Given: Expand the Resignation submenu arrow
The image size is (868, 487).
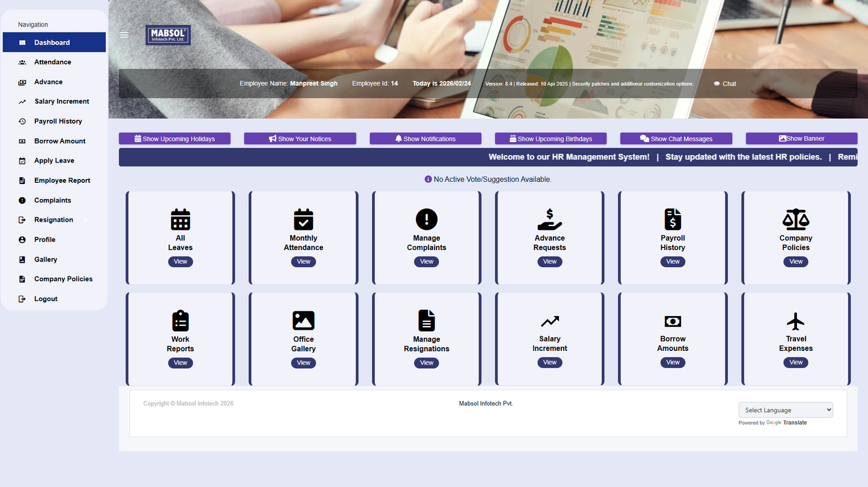Looking at the screenshot, I should pos(85,220).
